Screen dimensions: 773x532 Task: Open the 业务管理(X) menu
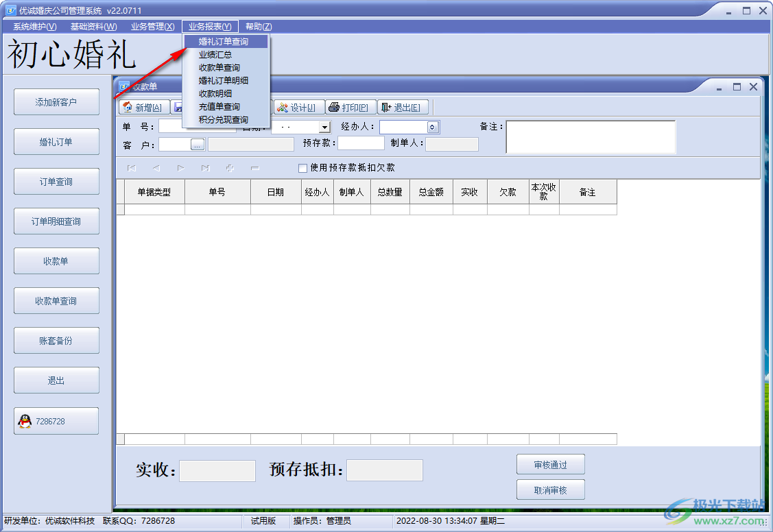(153, 27)
